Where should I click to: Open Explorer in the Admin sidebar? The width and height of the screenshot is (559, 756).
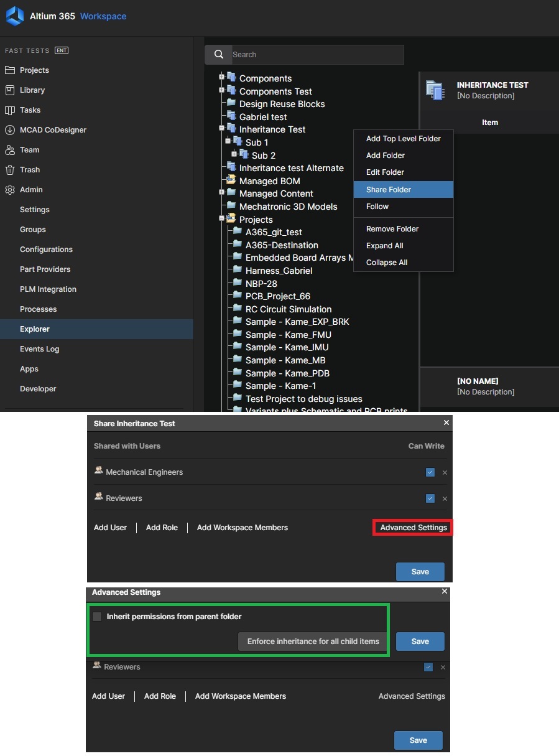coord(96,329)
